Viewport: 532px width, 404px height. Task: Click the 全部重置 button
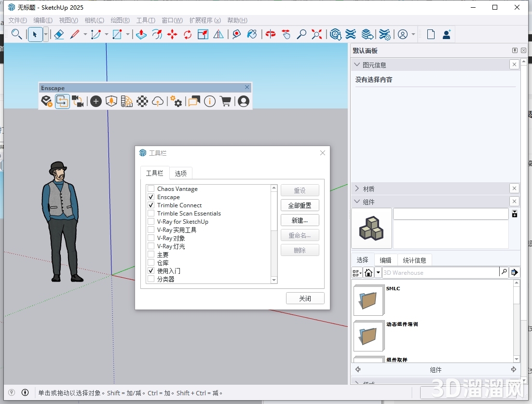[x=300, y=205]
